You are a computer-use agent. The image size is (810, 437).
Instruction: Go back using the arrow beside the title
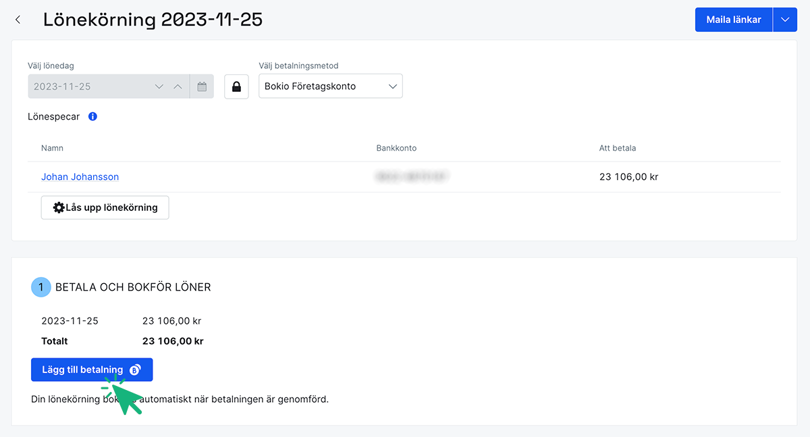pyautogui.click(x=18, y=20)
